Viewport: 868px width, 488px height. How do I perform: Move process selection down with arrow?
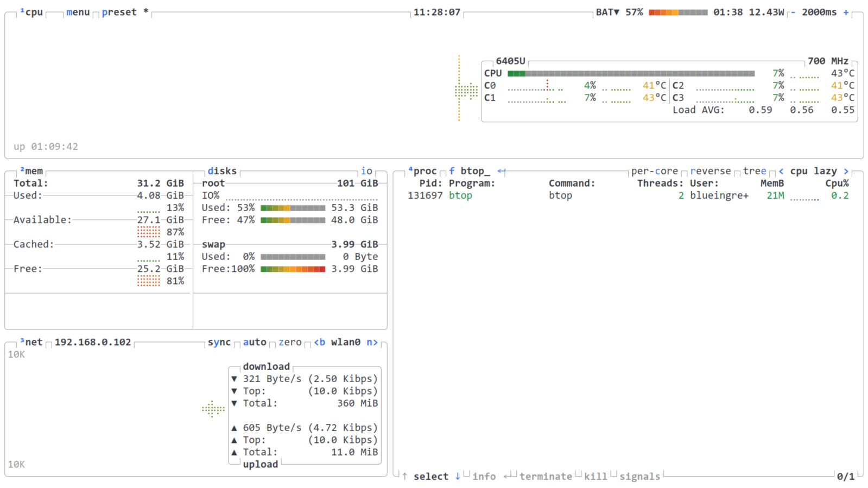pos(458,476)
